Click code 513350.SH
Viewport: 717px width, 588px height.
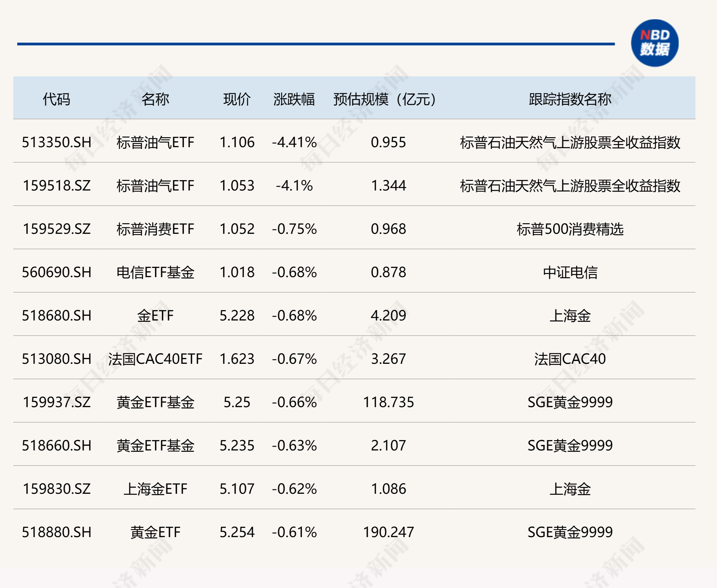pyautogui.click(x=57, y=142)
